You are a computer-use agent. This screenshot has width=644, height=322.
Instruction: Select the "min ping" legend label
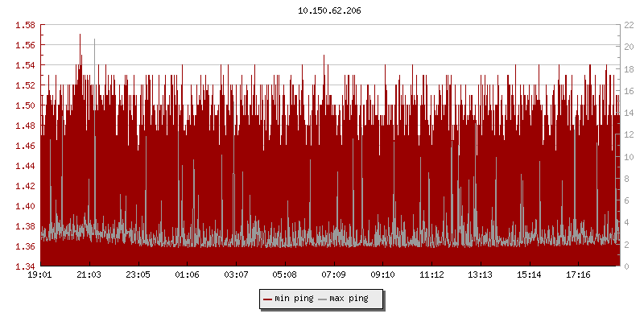click(x=294, y=299)
